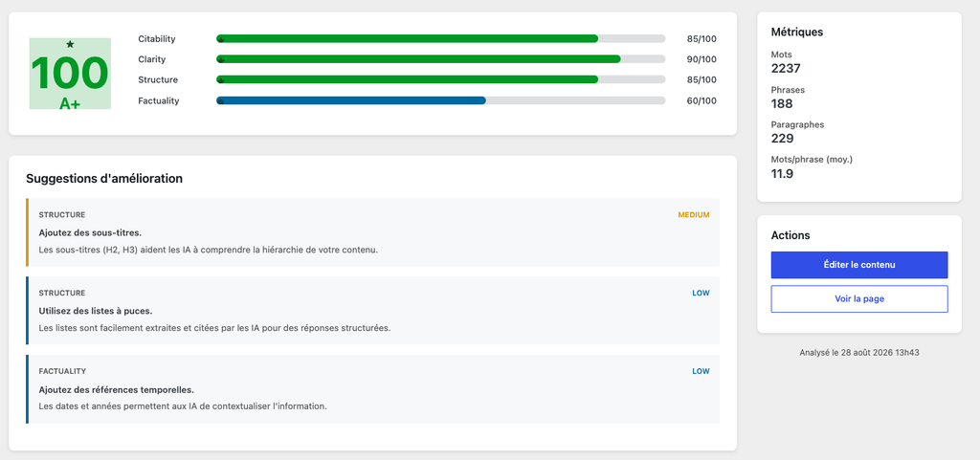
Task: Select the Mots/phrase value 11.9
Action: tap(783, 173)
